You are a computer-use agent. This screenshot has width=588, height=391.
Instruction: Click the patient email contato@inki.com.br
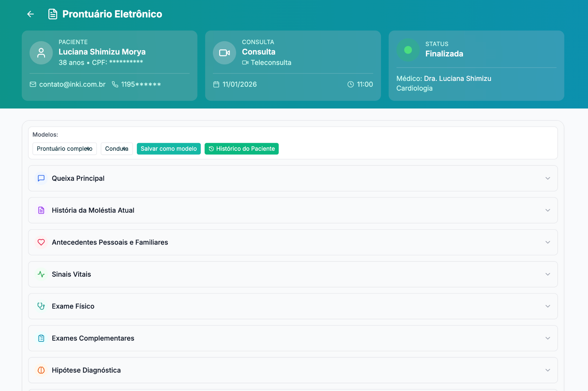pyautogui.click(x=72, y=84)
